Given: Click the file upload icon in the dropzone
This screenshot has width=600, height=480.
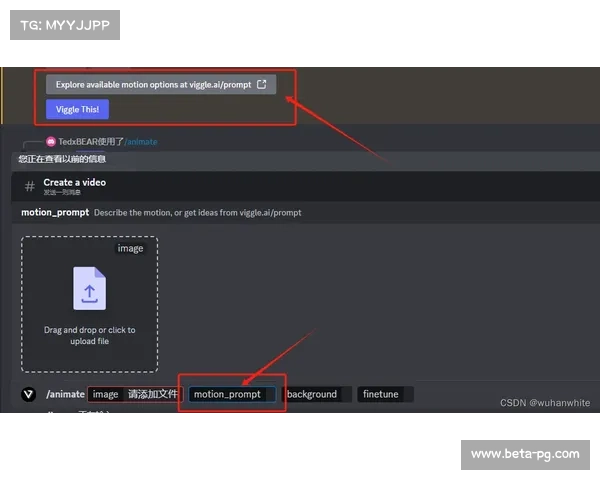Looking at the screenshot, I should 90,288.
